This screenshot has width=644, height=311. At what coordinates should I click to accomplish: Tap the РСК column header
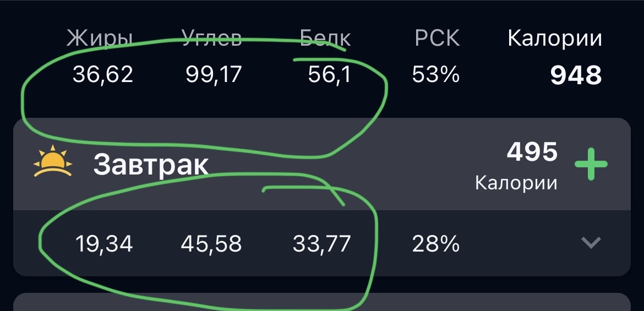tap(437, 39)
